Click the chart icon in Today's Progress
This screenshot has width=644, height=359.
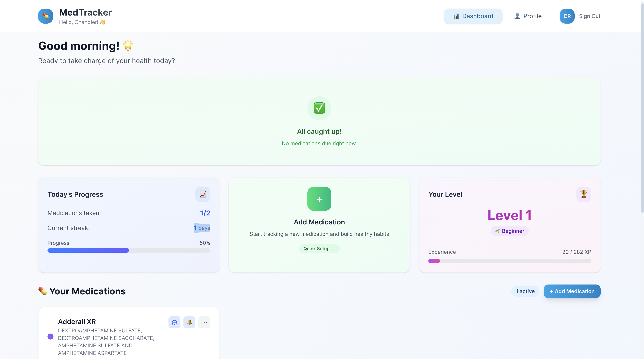point(203,194)
